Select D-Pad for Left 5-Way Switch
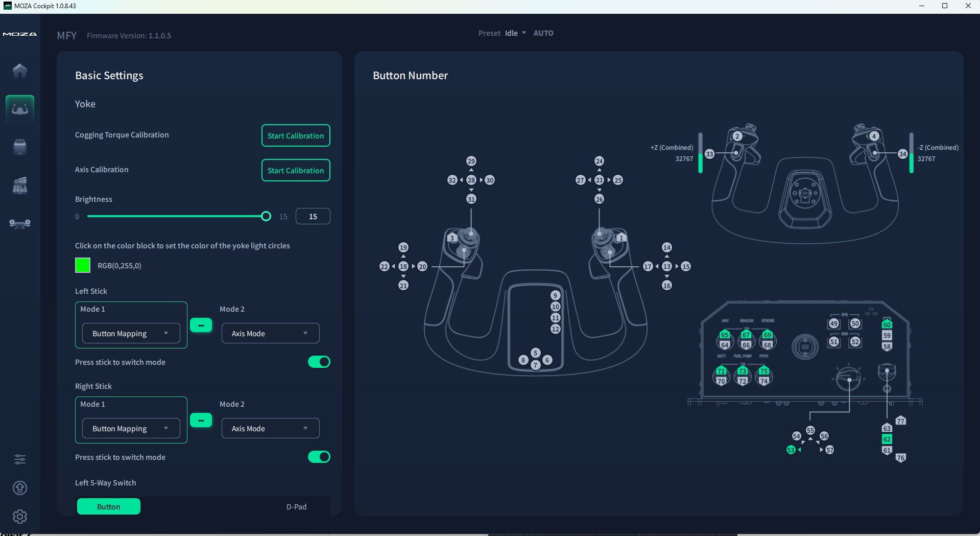 (296, 507)
